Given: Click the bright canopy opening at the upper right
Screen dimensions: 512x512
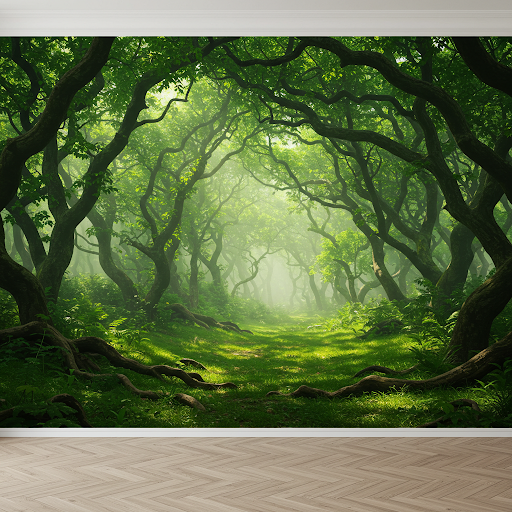Looking at the screenshot, I should click(x=402, y=60).
